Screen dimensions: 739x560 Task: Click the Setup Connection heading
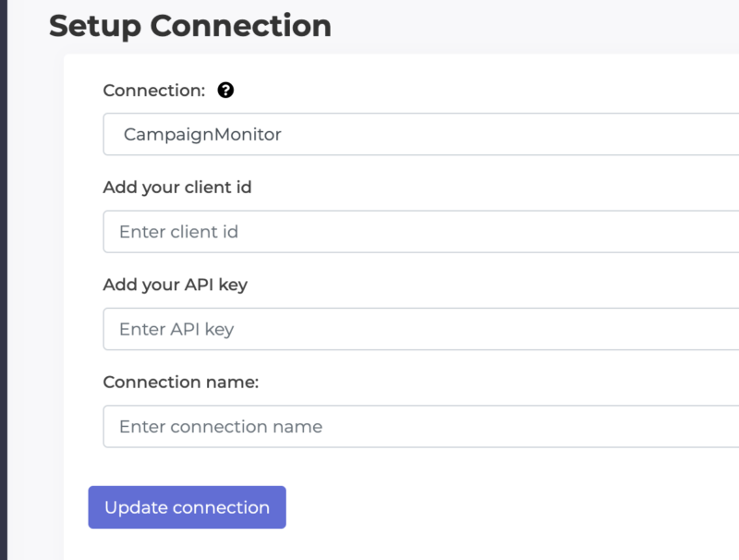tap(190, 26)
